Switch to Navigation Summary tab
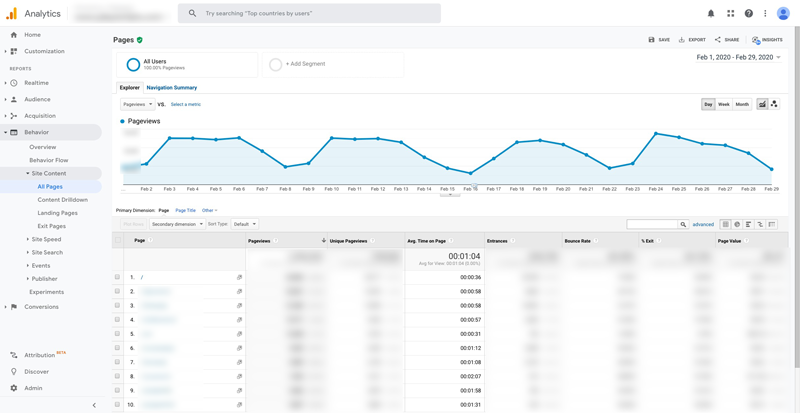The height and width of the screenshot is (413, 800). (171, 88)
